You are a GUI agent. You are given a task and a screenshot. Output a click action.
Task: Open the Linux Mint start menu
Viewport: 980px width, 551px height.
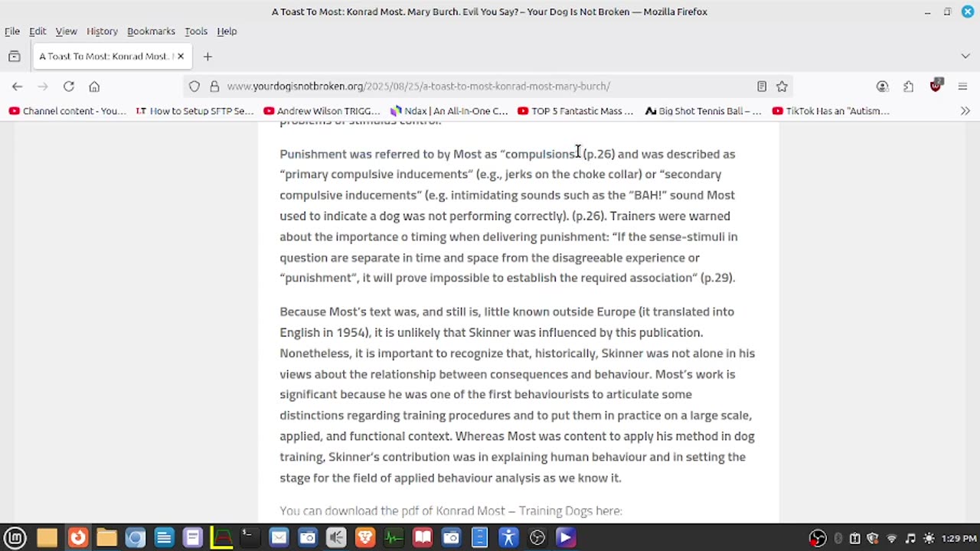(15, 538)
